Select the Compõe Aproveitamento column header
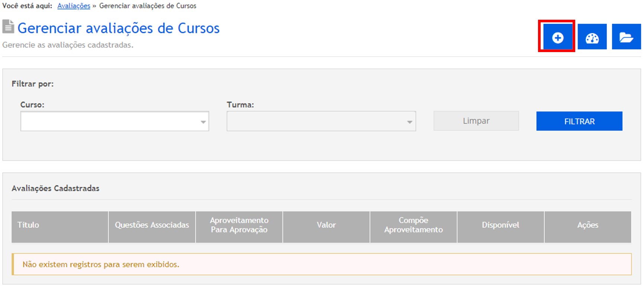This screenshot has width=644, height=295. pos(413,225)
